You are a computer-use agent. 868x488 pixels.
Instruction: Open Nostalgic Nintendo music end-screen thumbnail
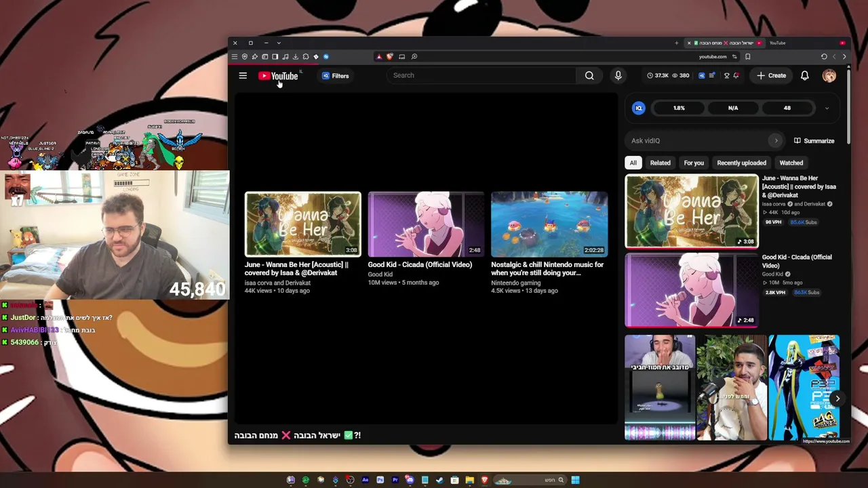pos(549,224)
